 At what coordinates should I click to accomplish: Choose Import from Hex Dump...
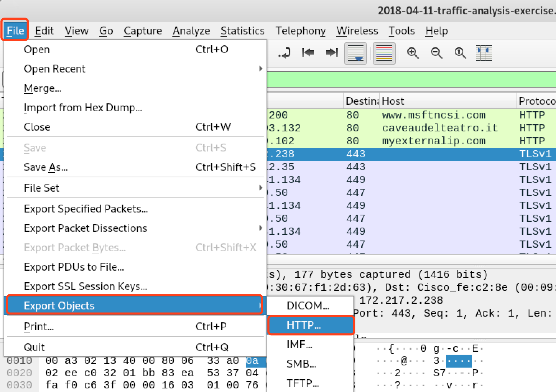135,107
